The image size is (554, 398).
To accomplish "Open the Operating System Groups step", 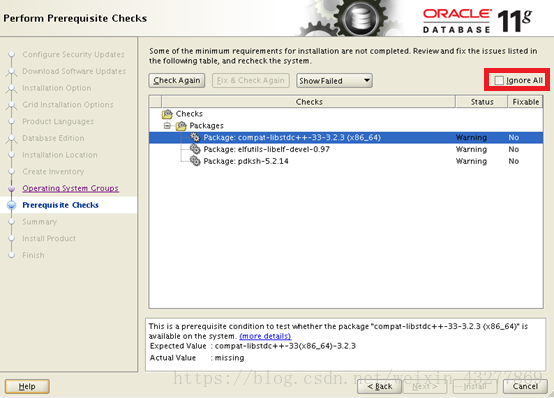I will click(x=70, y=188).
